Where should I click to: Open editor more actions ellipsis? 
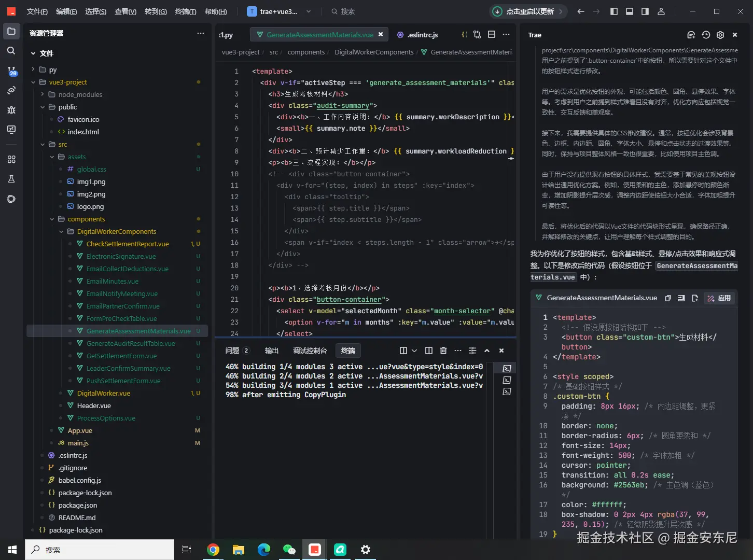(x=506, y=35)
